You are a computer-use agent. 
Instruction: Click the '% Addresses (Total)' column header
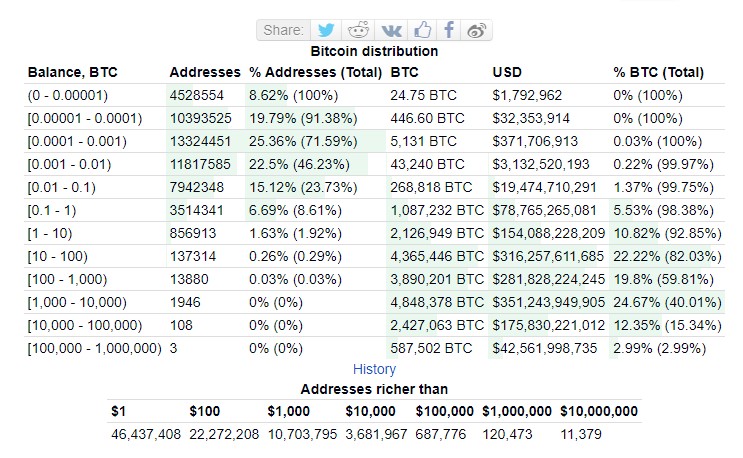point(316,72)
